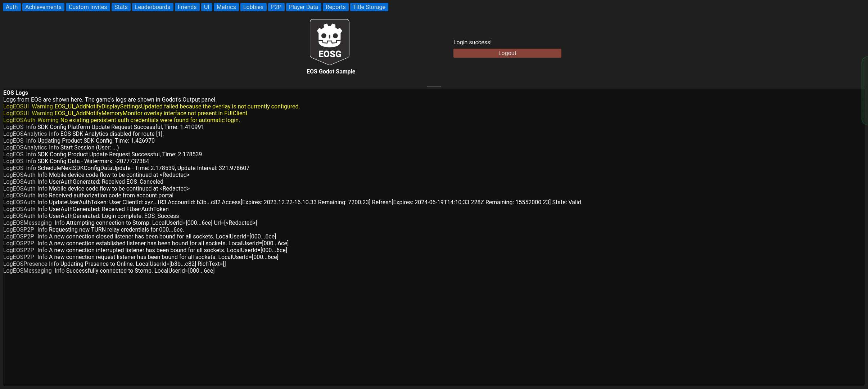The height and width of the screenshot is (389, 868).
Task: Switch to the UI tab
Action: [x=207, y=7]
